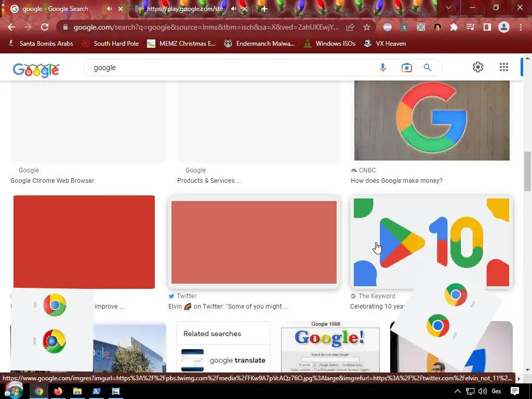Launch Firefox from the taskbar
The height and width of the screenshot is (399, 532).
(58, 392)
